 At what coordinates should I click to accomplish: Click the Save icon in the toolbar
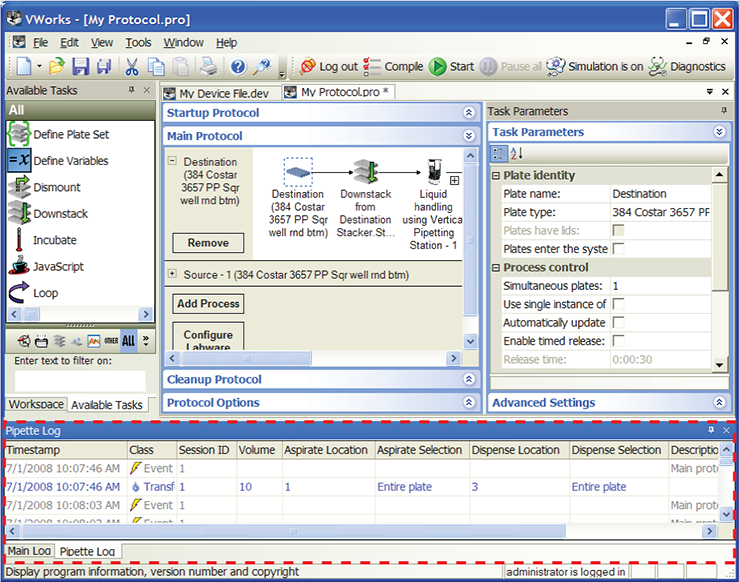coord(80,67)
